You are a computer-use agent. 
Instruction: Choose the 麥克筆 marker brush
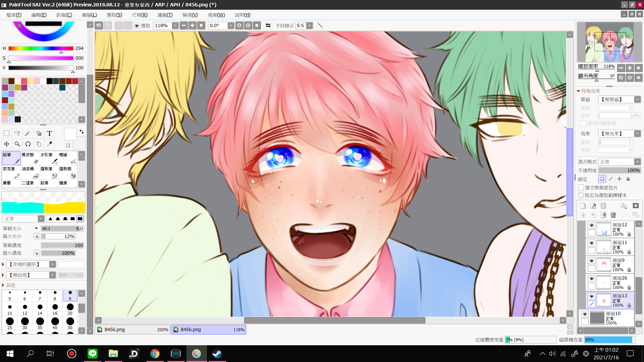click(11, 172)
